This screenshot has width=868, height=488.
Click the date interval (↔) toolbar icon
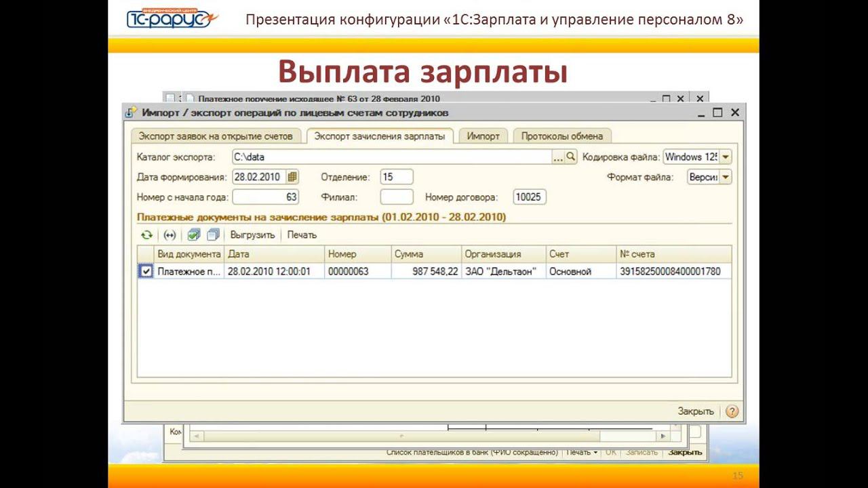[170, 235]
